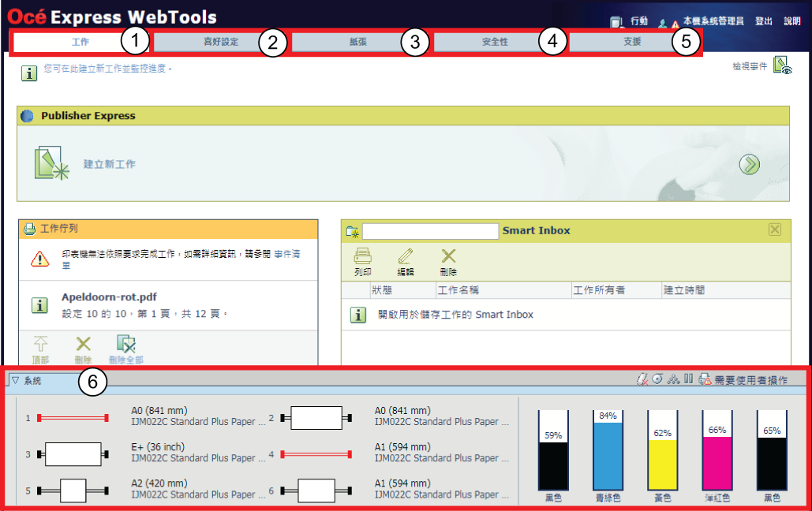Select roll 5 A2 (420 mm) text
The height and width of the screenshot is (511, 812).
click(159, 483)
